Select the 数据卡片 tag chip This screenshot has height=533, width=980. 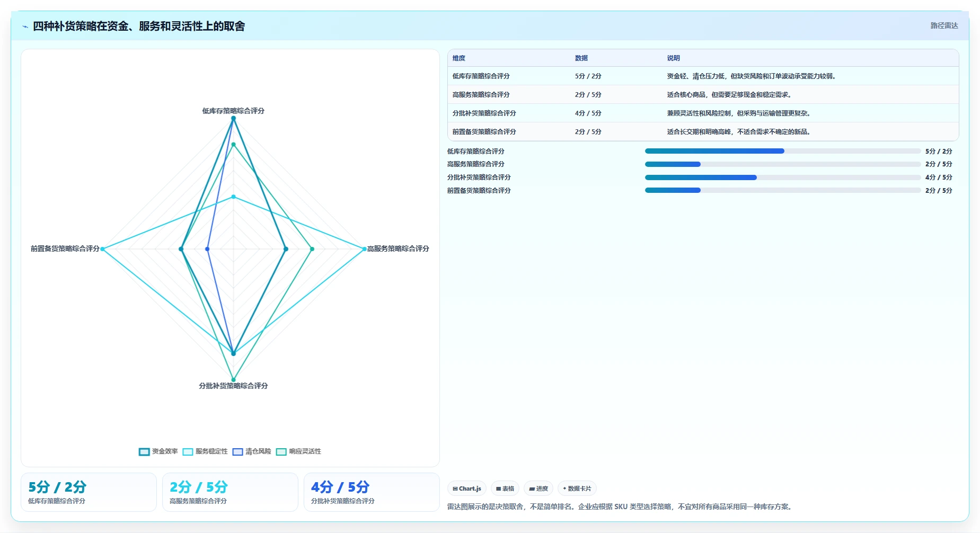click(577, 488)
